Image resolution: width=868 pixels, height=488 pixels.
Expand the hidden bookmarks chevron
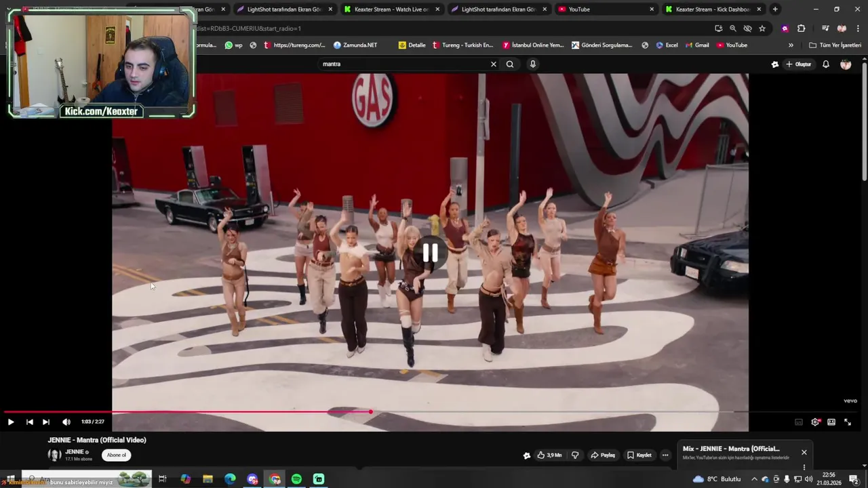click(x=791, y=45)
